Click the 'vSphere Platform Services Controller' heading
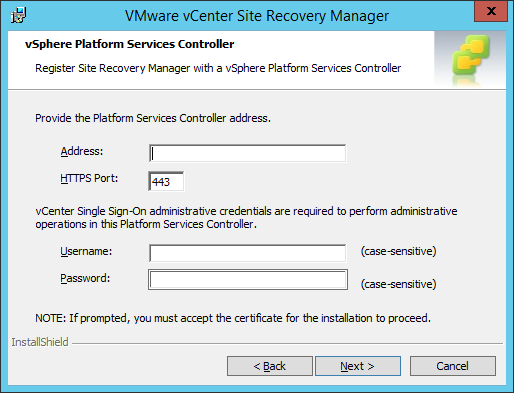 130,44
